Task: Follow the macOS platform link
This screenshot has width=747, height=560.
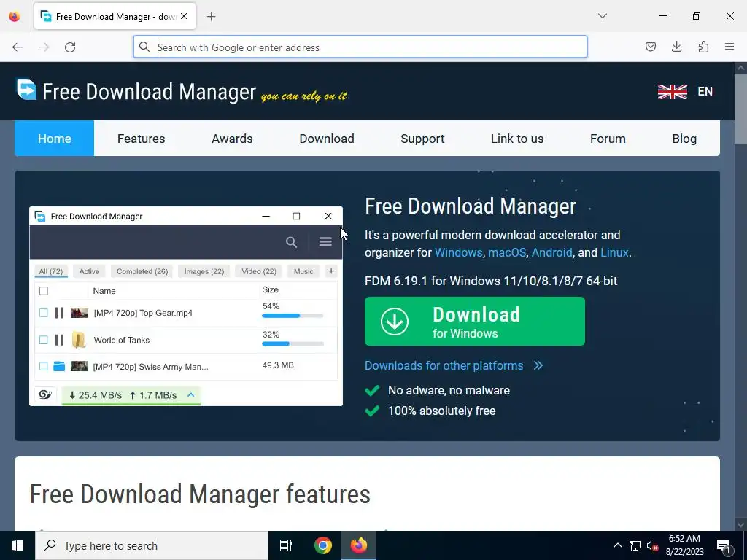Action: (507, 252)
